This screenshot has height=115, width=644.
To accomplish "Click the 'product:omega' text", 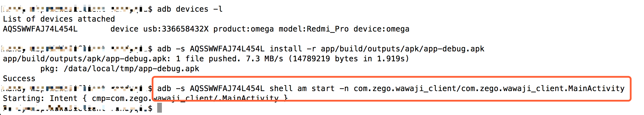I will (244, 29).
